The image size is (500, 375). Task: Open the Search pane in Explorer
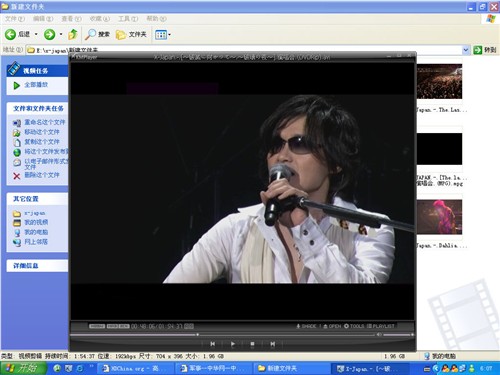click(x=97, y=34)
